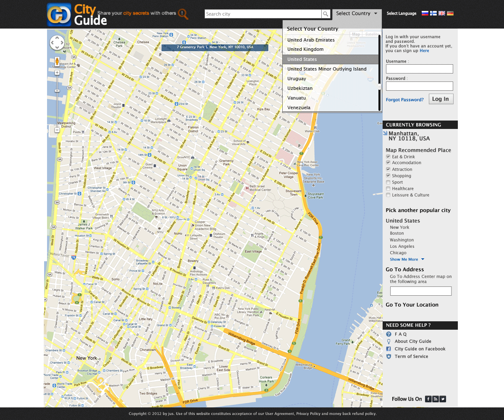Focus the Go To Address field
The image size is (504, 420).
pyautogui.click(x=421, y=291)
